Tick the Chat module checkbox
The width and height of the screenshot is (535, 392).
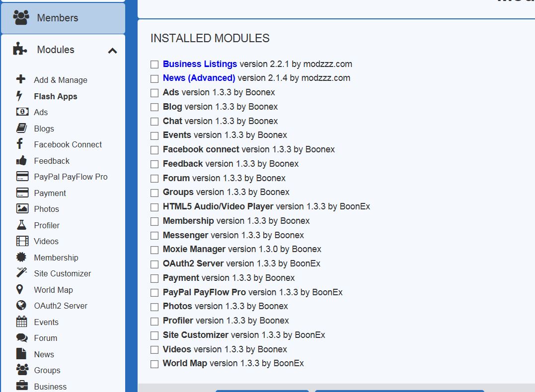[x=154, y=122]
